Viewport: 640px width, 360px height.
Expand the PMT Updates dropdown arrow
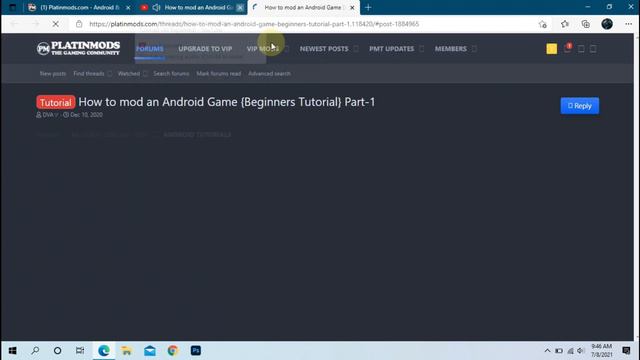tap(422, 49)
